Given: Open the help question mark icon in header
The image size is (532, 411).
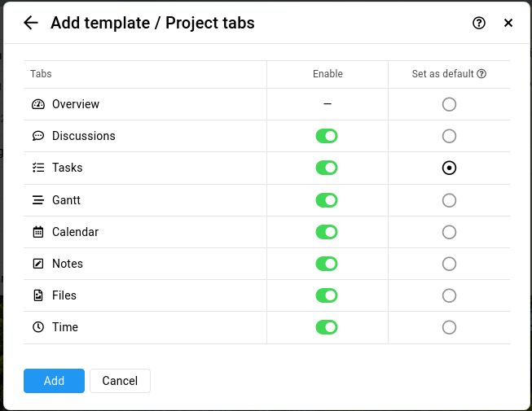Looking at the screenshot, I should [479, 23].
